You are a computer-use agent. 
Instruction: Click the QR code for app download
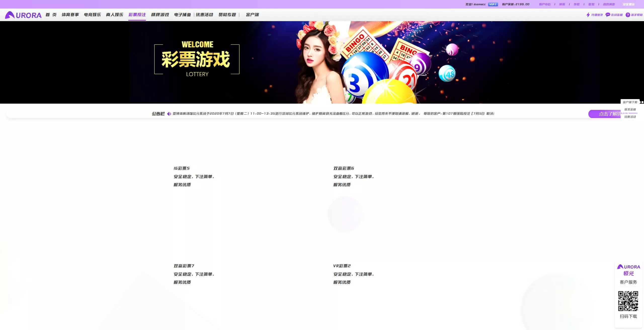(x=628, y=301)
